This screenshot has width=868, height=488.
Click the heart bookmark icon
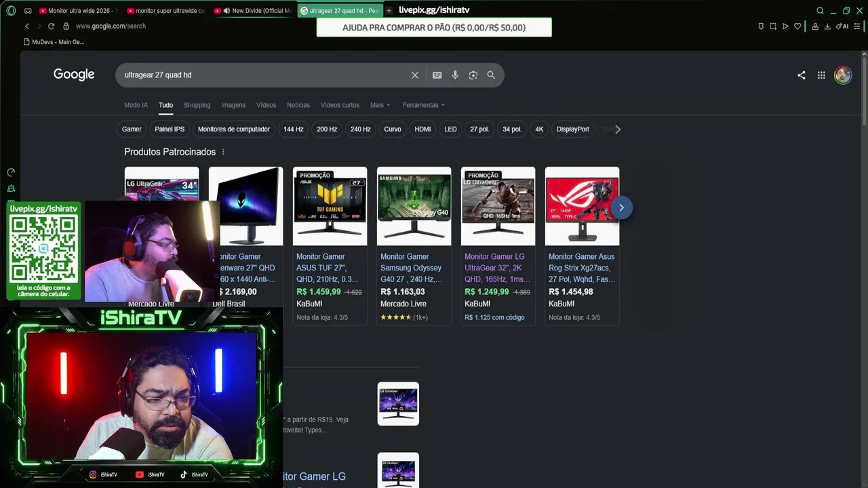click(x=797, y=26)
